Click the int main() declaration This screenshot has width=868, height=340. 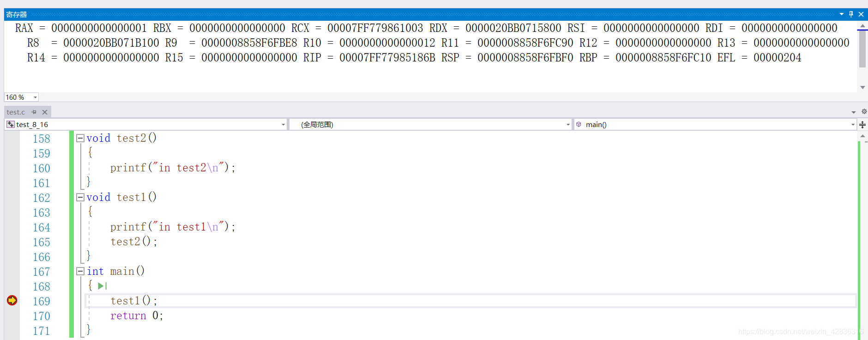(x=116, y=271)
